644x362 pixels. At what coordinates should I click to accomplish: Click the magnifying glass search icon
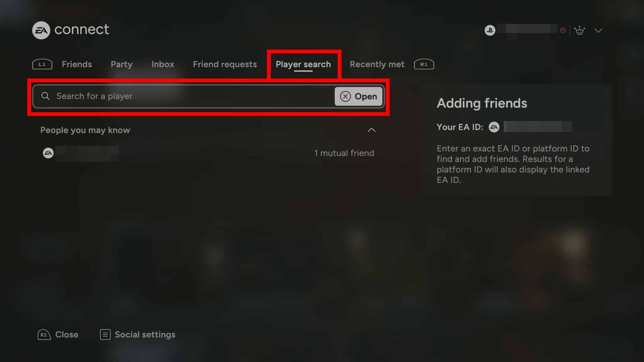point(46,96)
